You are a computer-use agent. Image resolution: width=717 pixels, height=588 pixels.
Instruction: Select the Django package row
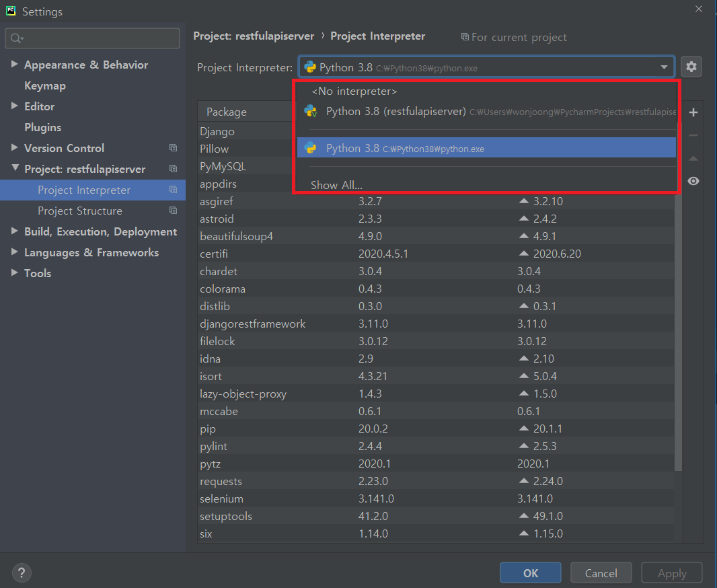coord(246,132)
